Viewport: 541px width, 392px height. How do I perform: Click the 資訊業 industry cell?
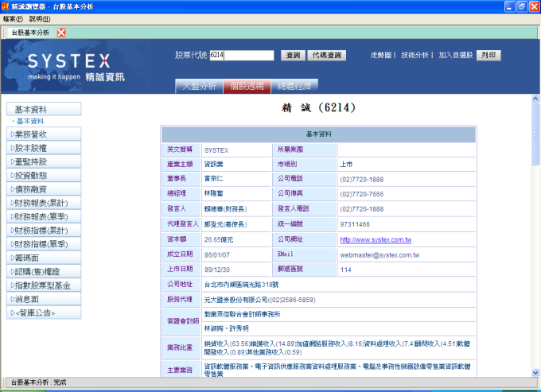pos(236,165)
